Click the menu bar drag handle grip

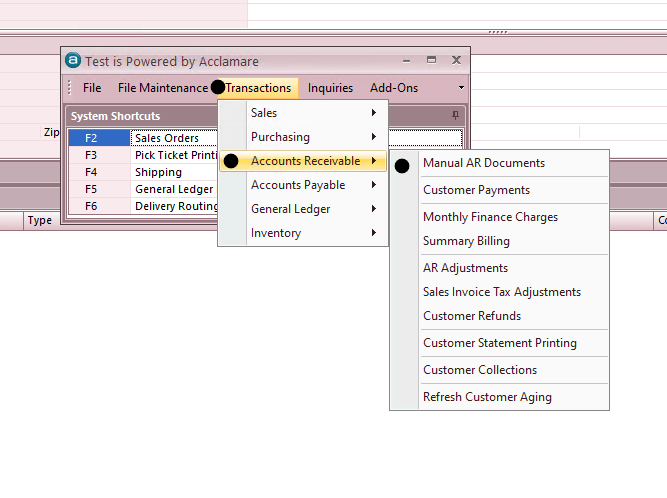pyautogui.click(x=70, y=88)
